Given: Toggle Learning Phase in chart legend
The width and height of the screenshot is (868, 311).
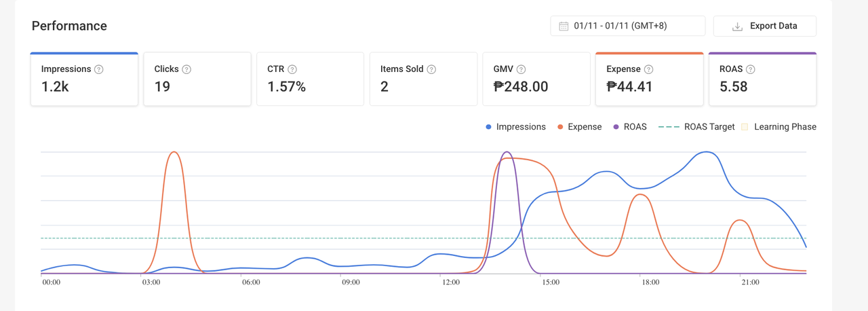Looking at the screenshot, I should 779,127.
